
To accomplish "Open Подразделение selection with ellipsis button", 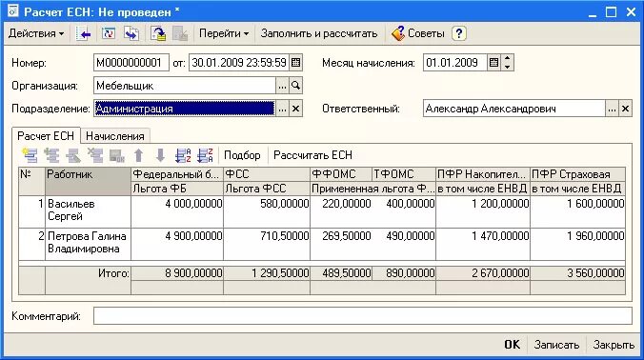I will pos(282,109).
